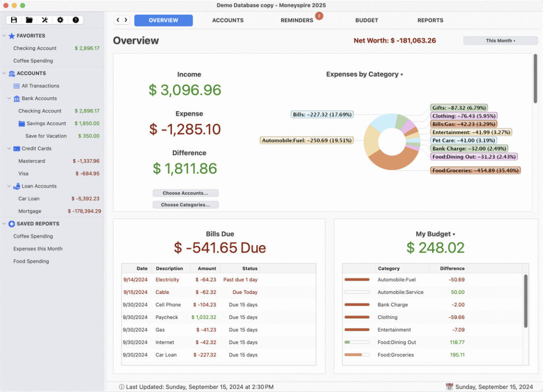Click the Savings Account folder icon
This screenshot has height=392, width=543.
click(x=22, y=123)
